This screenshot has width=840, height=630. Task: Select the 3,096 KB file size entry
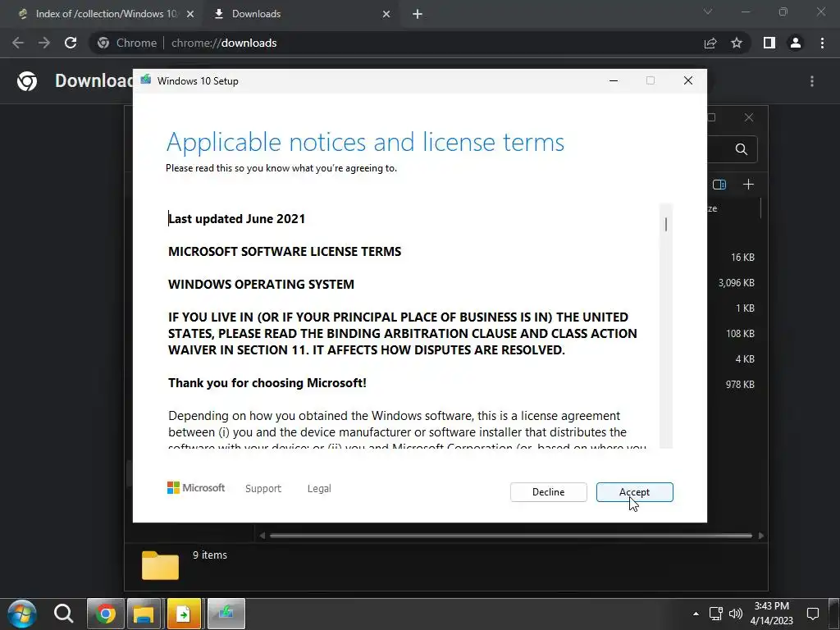(736, 283)
